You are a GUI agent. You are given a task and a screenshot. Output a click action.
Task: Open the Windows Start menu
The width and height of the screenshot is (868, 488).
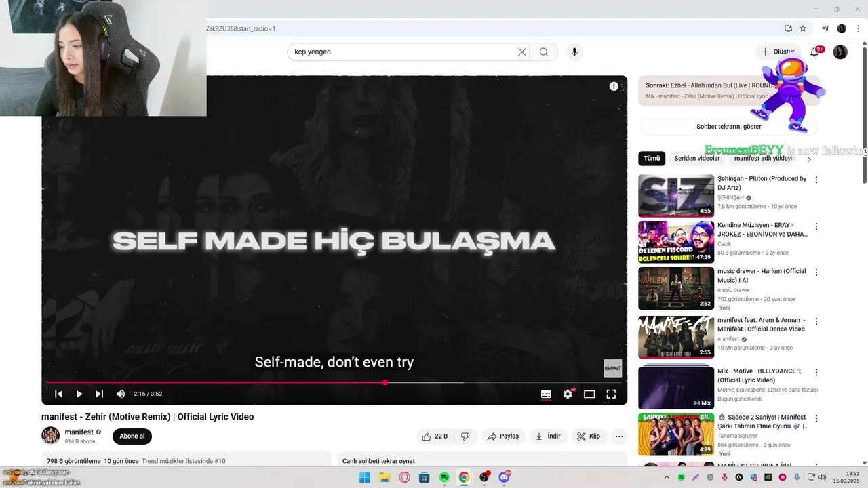365,477
